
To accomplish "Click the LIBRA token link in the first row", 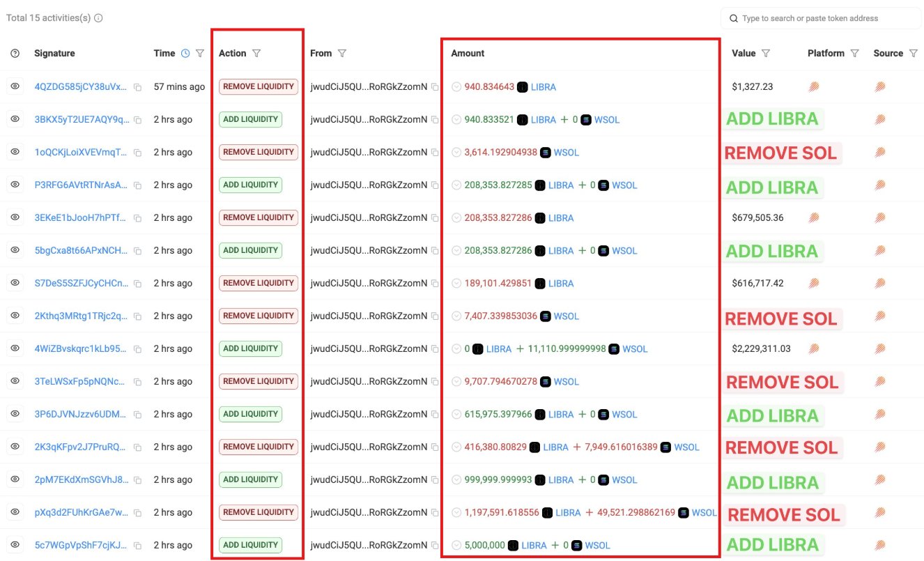I will point(543,87).
